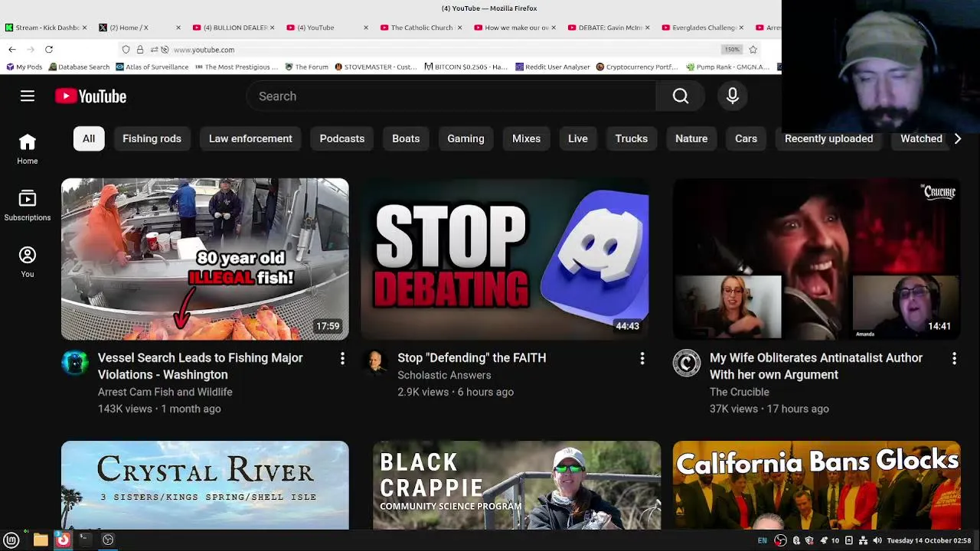This screenshot has height=551, width=980.
Task: Click the YouTube search input field
Action: click(451, 96)
